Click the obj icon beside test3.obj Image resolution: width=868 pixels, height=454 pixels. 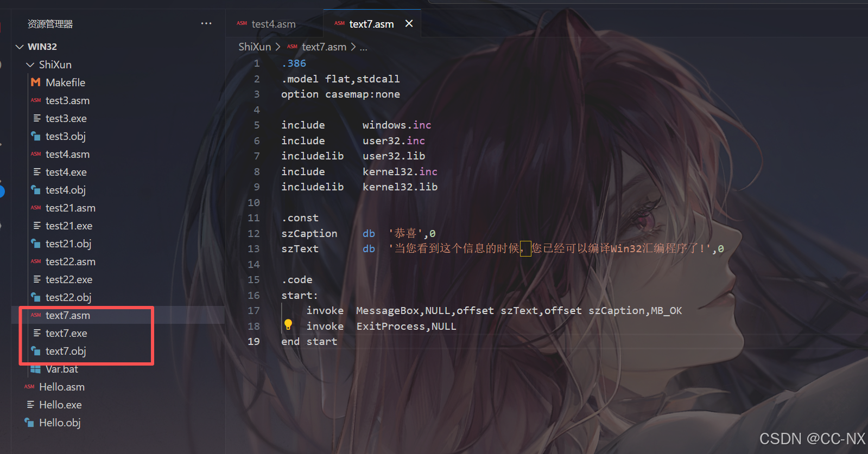[36, 136]
